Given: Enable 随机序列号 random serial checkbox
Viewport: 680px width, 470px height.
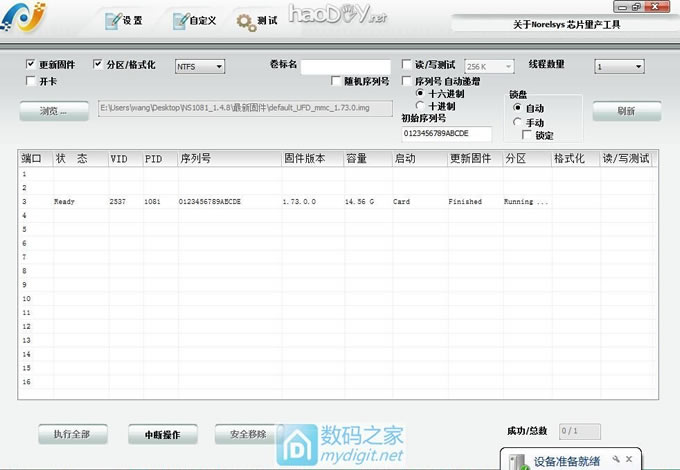Looking at the screenshot, I should (336, 81).
